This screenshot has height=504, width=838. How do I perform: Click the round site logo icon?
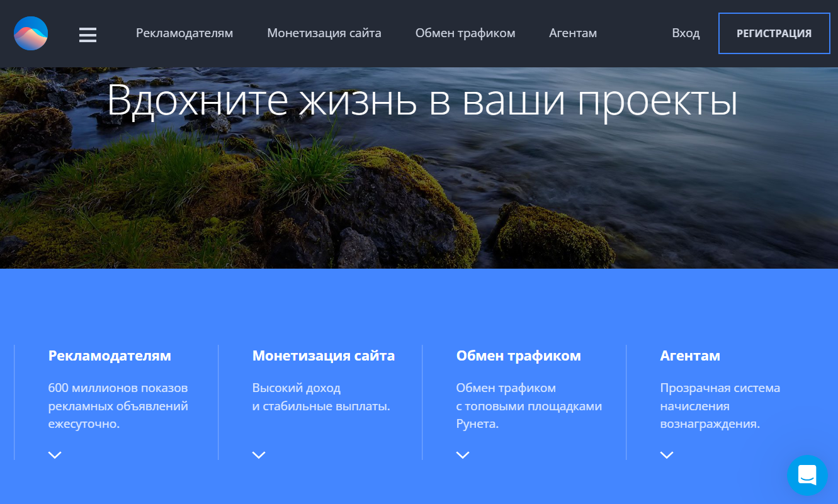[31, 33]
